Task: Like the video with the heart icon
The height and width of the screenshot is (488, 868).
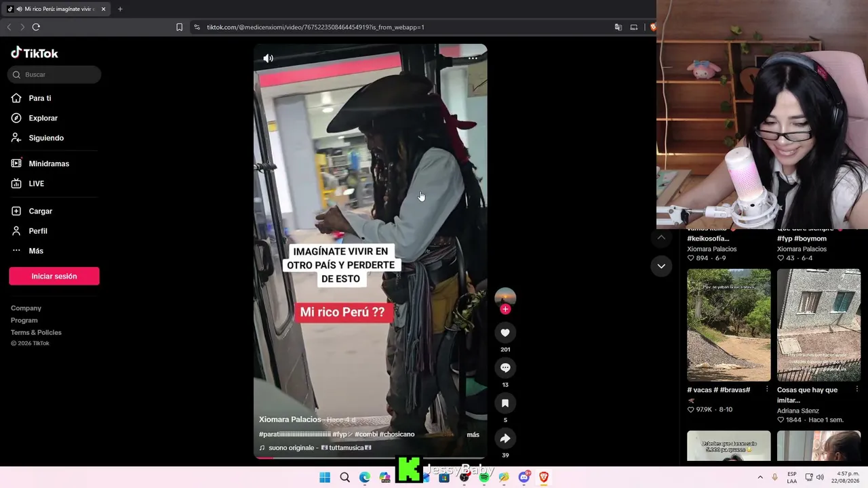Action: click(505, 333)
